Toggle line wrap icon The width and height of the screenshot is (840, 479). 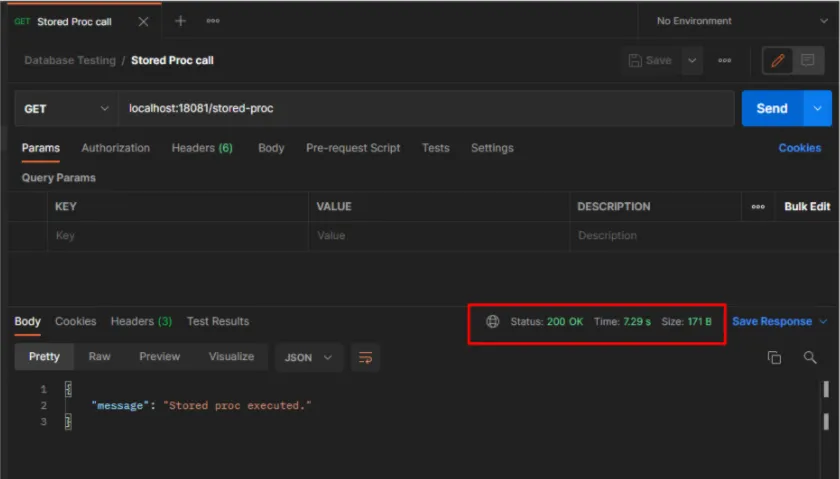365,357
